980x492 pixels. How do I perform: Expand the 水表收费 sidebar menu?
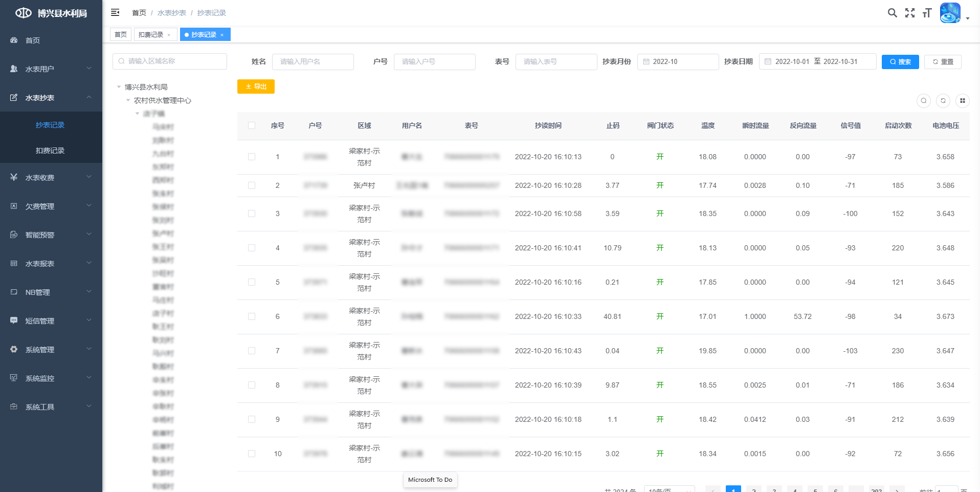[51, 177]
